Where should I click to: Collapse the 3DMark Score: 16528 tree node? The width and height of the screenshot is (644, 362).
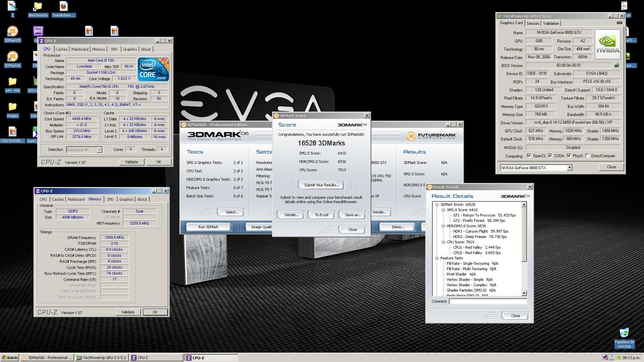coord(437,205)
